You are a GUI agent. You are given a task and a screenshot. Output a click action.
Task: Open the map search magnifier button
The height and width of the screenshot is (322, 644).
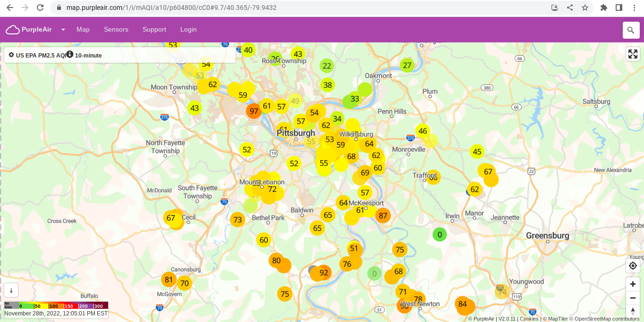(631, 30)
